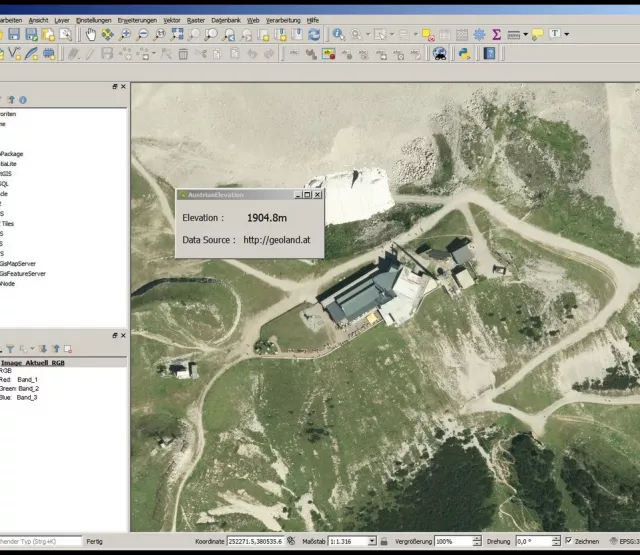This screenshot has width=640, height=555.
Task: Open the text annotation tool dropdown arrow
Action: click(567, 34)
